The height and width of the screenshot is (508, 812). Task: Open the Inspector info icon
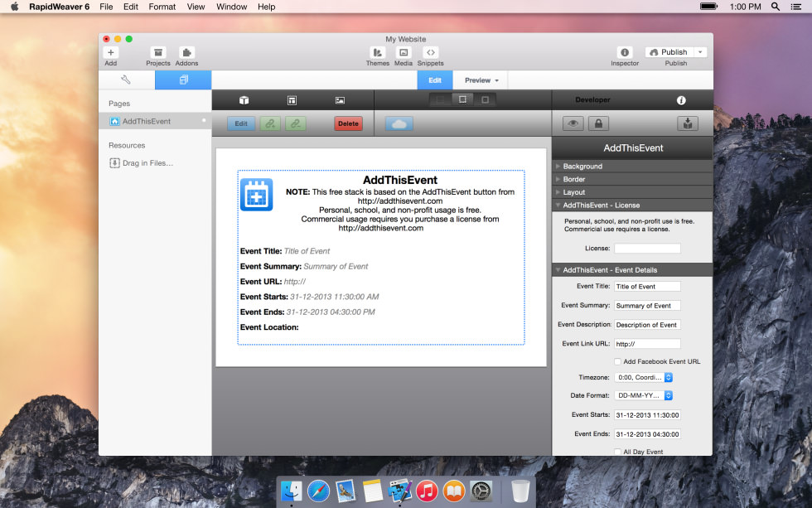coord(625,52)
